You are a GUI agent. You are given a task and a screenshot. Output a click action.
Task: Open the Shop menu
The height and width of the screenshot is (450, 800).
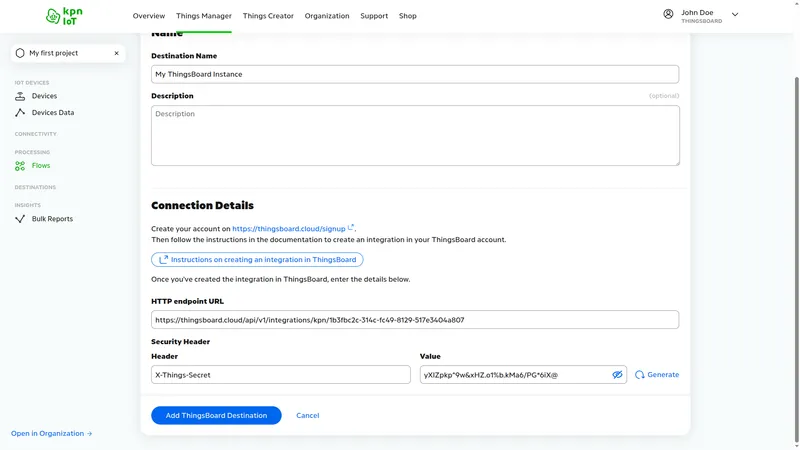[408, 16]
